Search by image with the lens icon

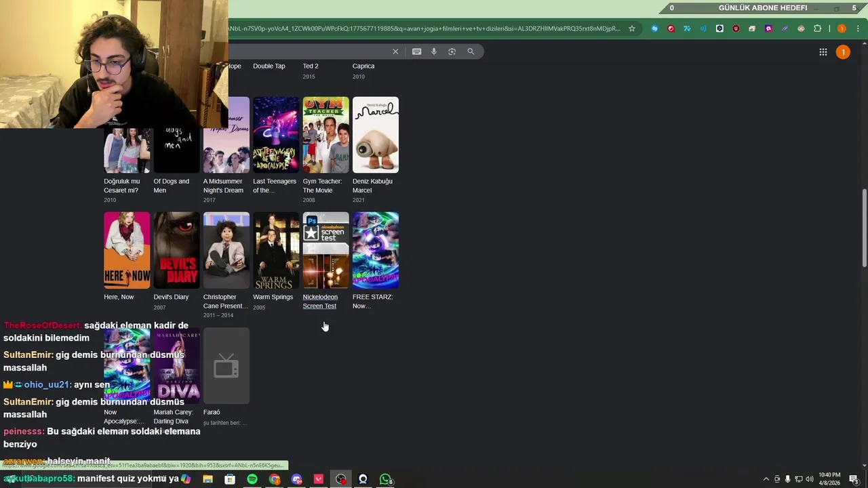click(452, 52)
